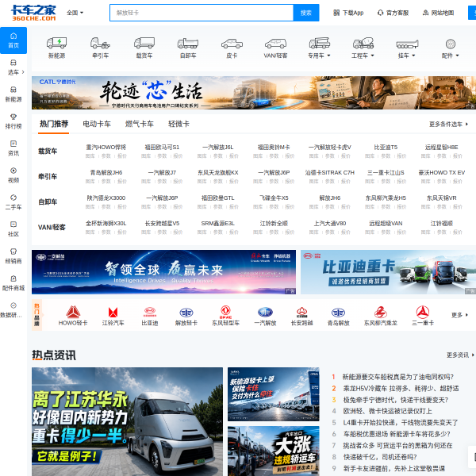Viewport: 476px width, 476px height.
Task: Open 配件商城 parts mall in sidebar
Action: click(13, 283)
